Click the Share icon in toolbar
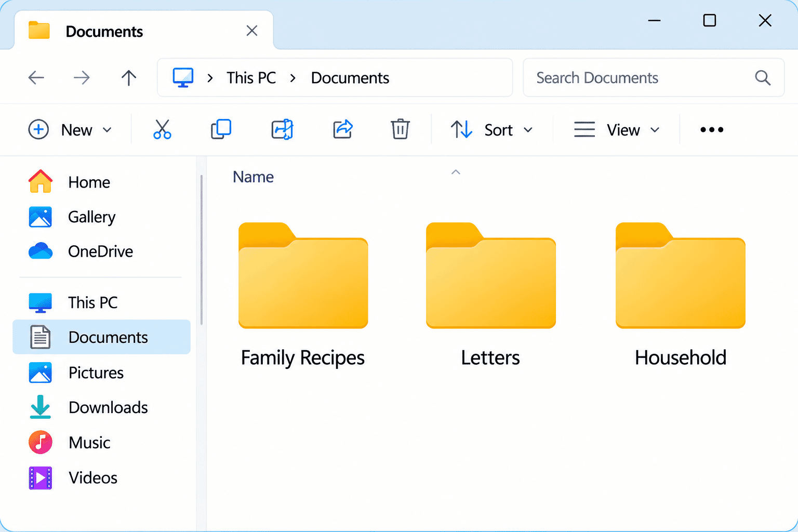 pos(343,129)
